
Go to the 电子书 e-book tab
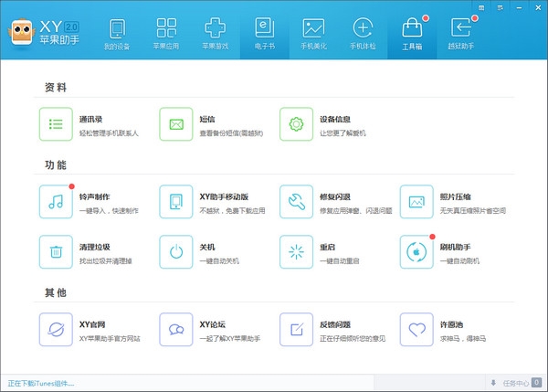pyautogui.click(x=265, y=35)
